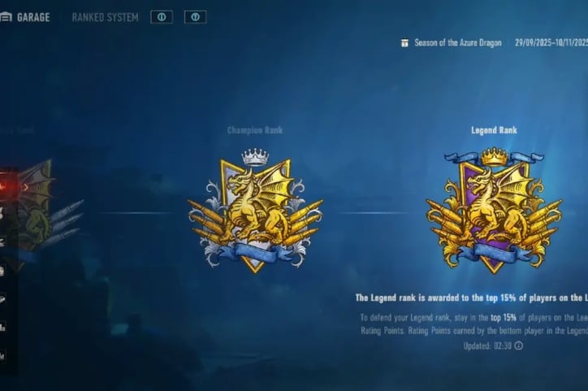Select the Legend Rank label

494,130
